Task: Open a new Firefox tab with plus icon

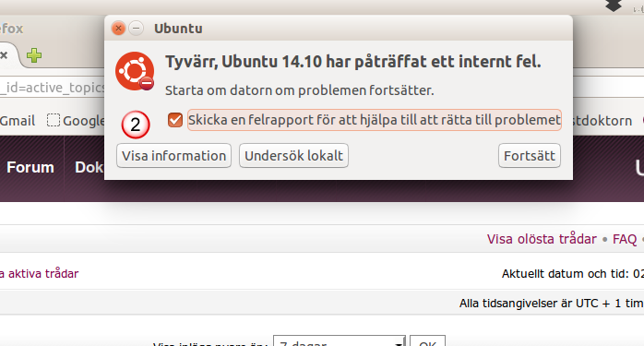Action: click(x=34, y=55)
